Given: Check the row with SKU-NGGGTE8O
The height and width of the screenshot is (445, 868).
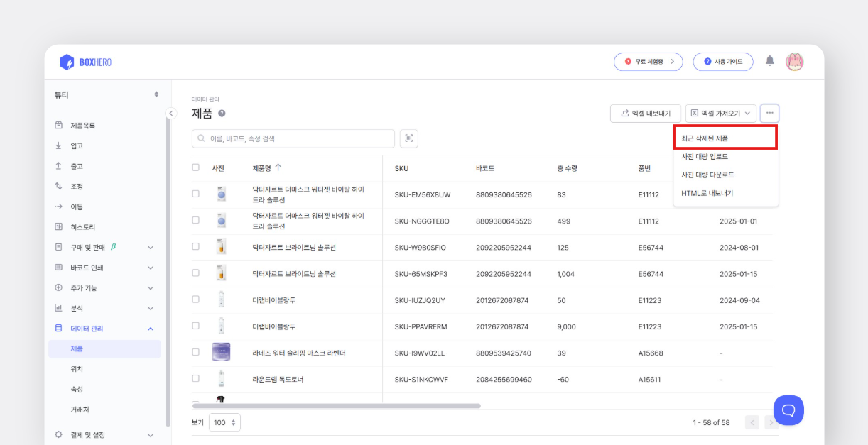Looking at the screenshot, I should tap(195, 220).
